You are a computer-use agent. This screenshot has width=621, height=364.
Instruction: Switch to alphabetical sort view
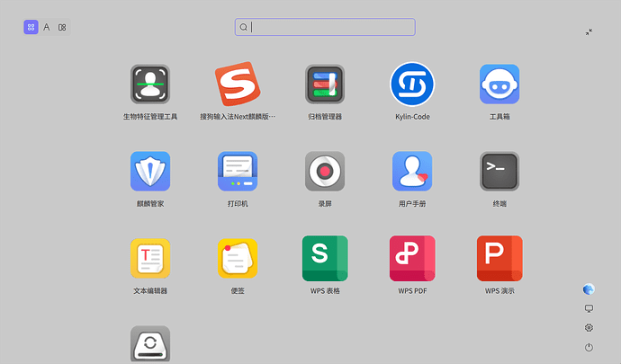46,27
